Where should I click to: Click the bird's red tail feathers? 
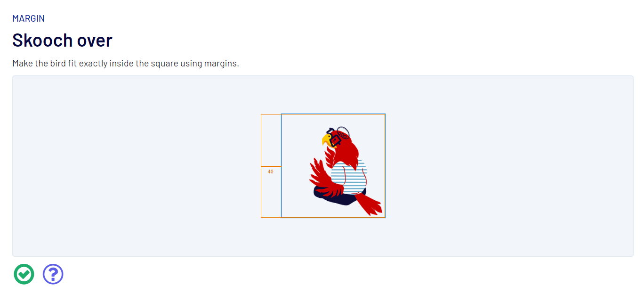(370, 204)
